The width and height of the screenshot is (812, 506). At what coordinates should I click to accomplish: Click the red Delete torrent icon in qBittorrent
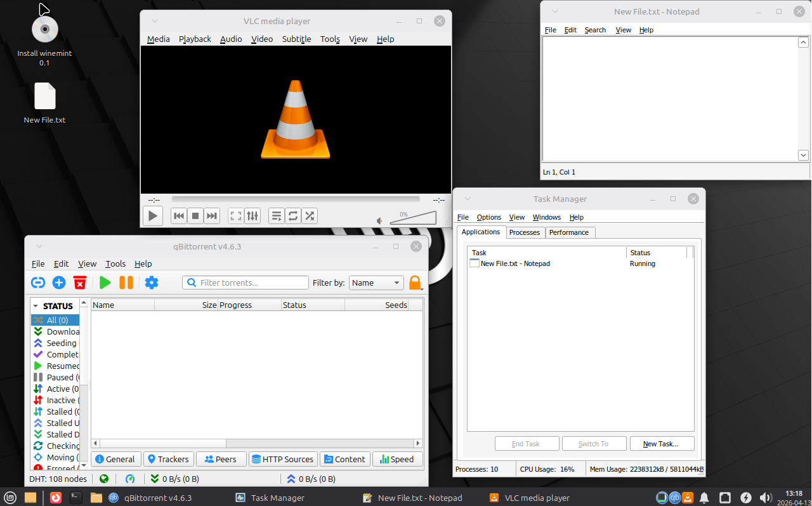80,283
